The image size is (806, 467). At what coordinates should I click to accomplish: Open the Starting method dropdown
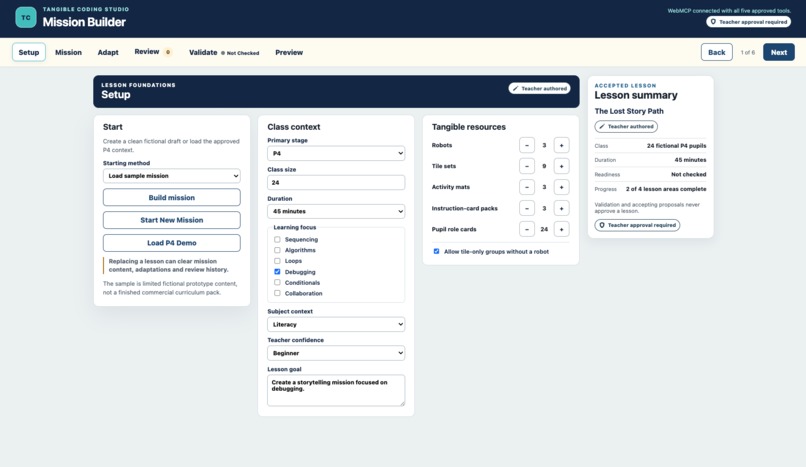click(172, 176)
